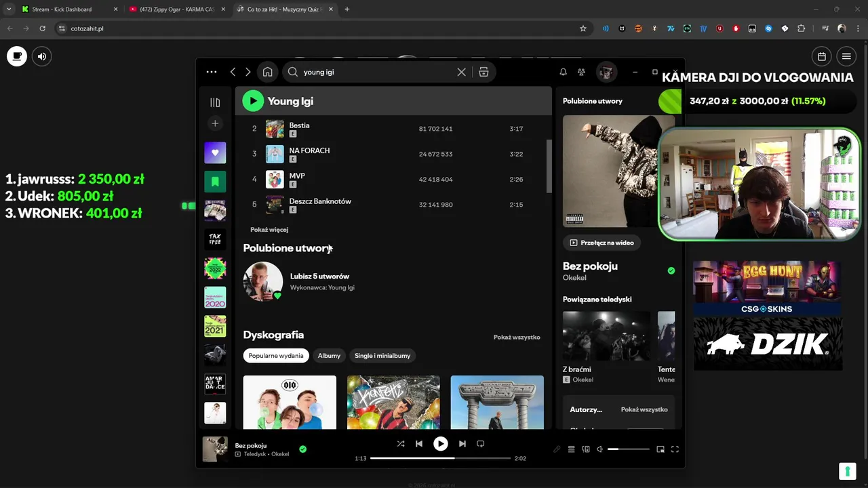The height and width of the screenshot is (488, 868).
Task: Open Connect to a device icon
Action: tap(586, 449)
